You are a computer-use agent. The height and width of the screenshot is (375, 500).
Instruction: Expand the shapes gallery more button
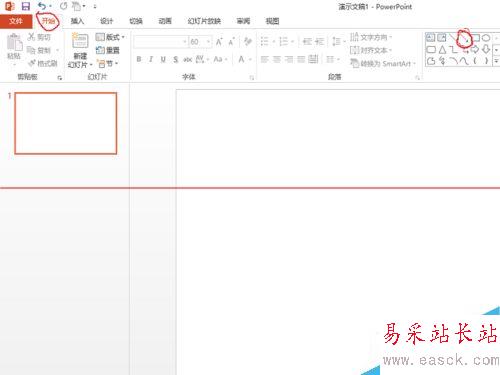pos(496,61)
